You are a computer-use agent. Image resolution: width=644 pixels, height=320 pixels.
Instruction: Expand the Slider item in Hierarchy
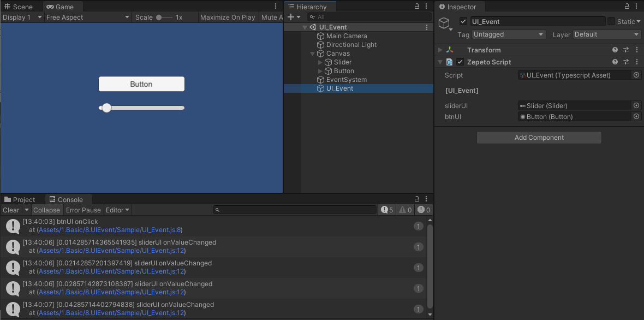(320, 62)
